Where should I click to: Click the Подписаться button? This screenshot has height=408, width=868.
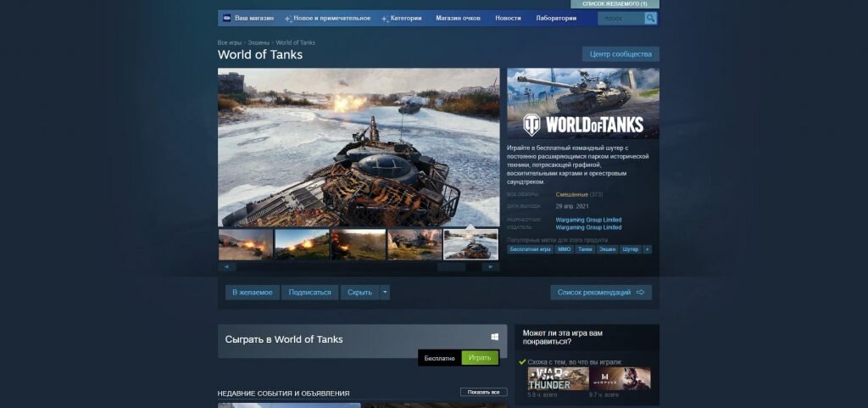coord(310,293)
